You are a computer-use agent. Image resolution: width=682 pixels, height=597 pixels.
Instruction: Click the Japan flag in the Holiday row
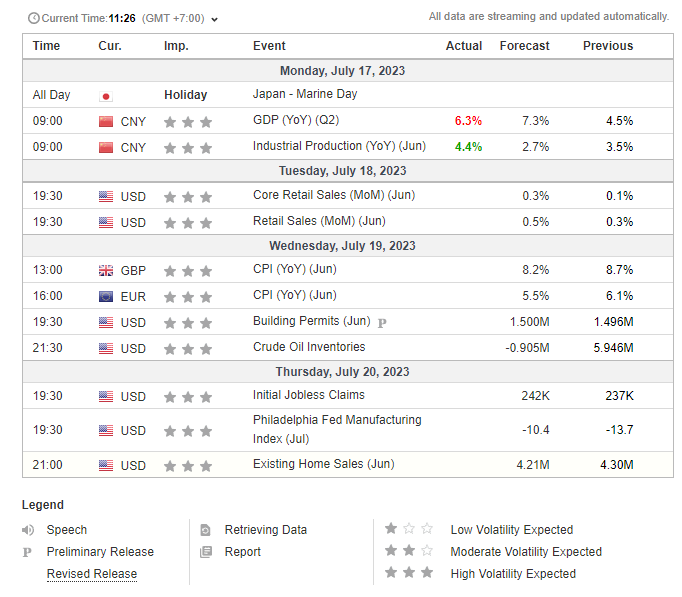click(x=106, y=96)
